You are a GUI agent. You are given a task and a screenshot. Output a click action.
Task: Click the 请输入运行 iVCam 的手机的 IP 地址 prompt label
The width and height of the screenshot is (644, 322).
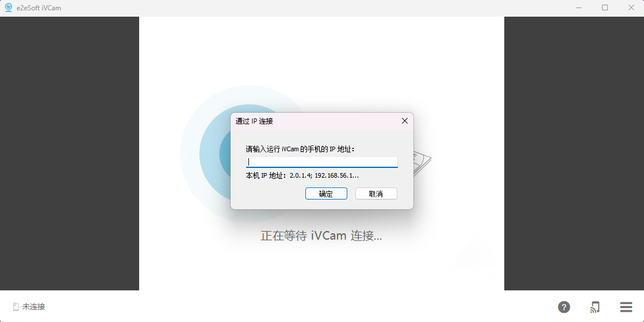[300, 149]
